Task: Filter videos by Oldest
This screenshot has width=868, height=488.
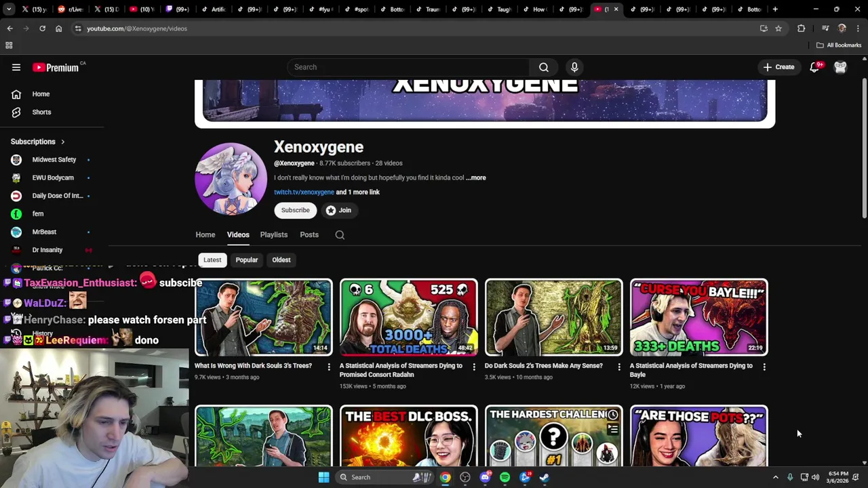Action: [x=281, y=260]
